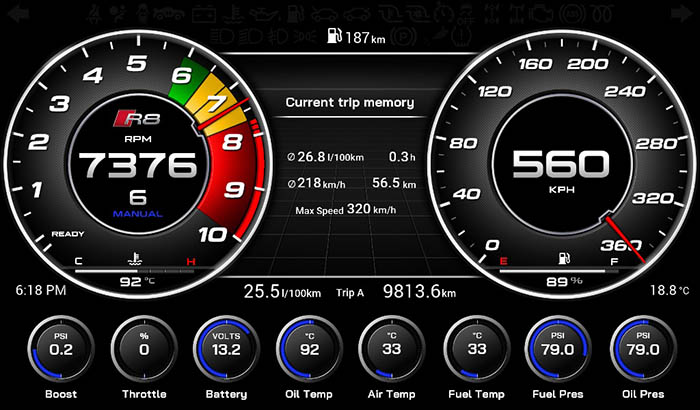700x410 pixels.
Task: Open the Fuel Temp gauge
Action: pyautogui.click(x=477, y=349)
